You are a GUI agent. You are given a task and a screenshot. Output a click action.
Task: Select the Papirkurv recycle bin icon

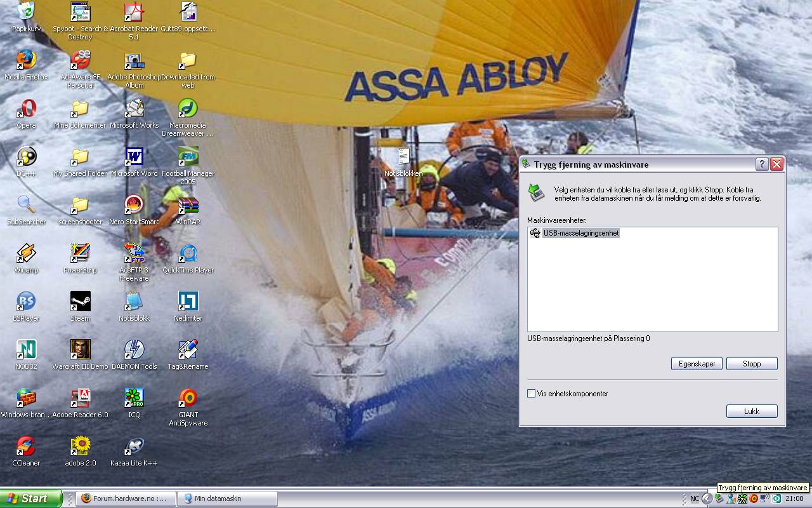pyautogui.click(x=26, y=13)
